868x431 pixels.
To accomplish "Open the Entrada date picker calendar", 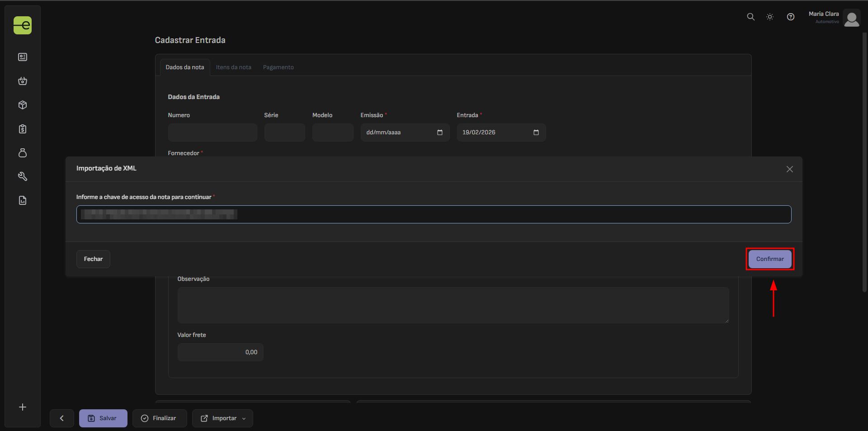I will click(x=536, y=133).
